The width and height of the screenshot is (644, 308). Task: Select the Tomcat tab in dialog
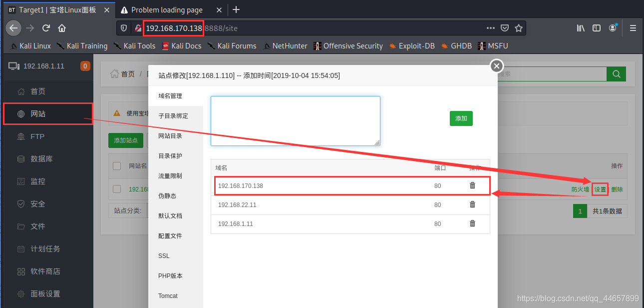coord(176,296)
